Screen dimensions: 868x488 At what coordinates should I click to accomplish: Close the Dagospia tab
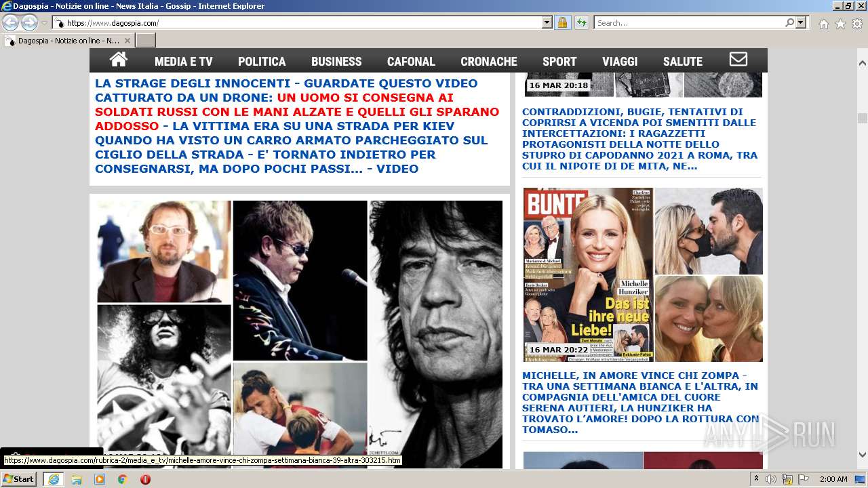pyautogui.click(x=127, y=41)
